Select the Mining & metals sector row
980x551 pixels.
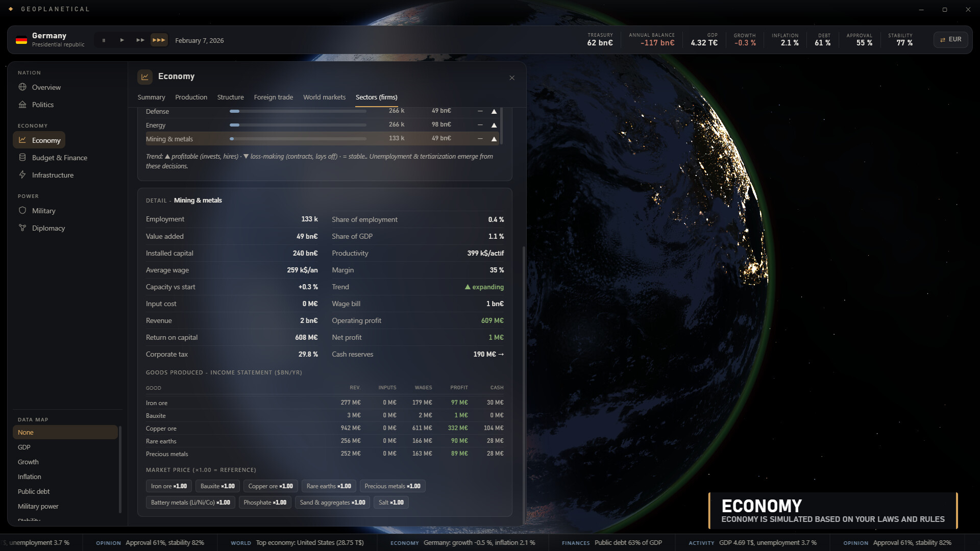[x=323, y=139]
